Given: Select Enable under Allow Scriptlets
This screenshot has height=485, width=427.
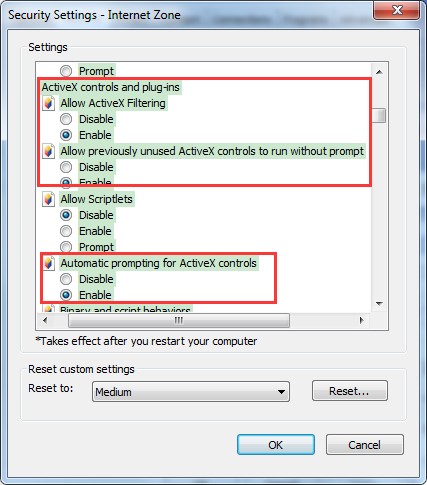Looking at the screenshot, I should pos(66,231).
